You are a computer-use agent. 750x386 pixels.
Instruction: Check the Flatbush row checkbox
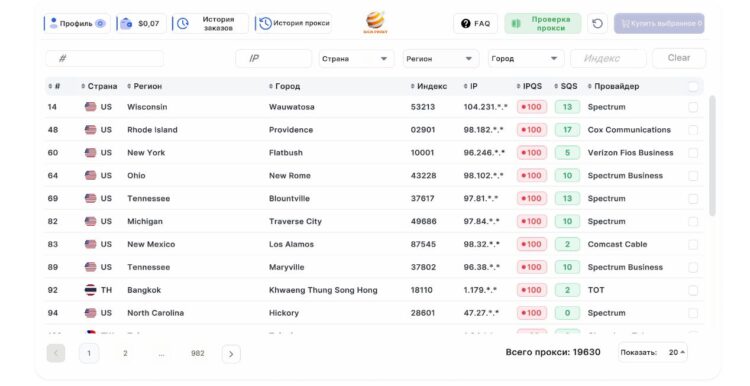pos(693,153)
